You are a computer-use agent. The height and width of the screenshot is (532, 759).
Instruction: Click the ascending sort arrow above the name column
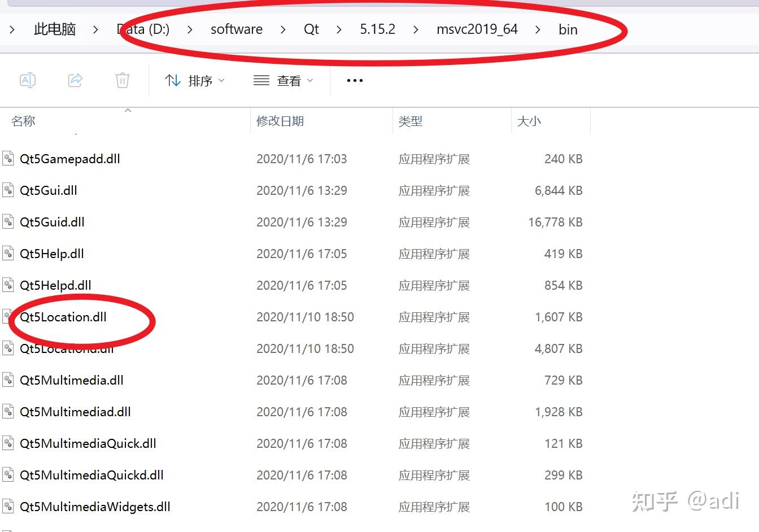tap(128, 111)
